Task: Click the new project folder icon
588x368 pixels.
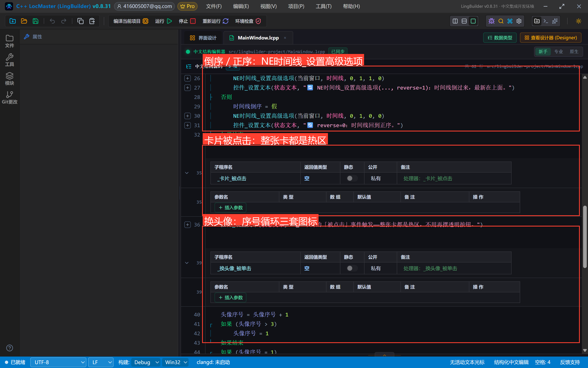Action: coord(12,21)
